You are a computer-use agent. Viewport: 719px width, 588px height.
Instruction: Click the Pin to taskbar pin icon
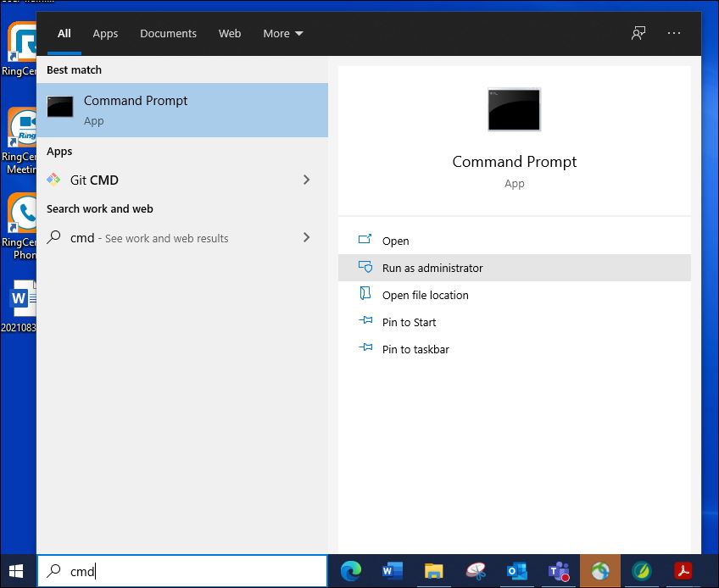(x=365, y=347)
